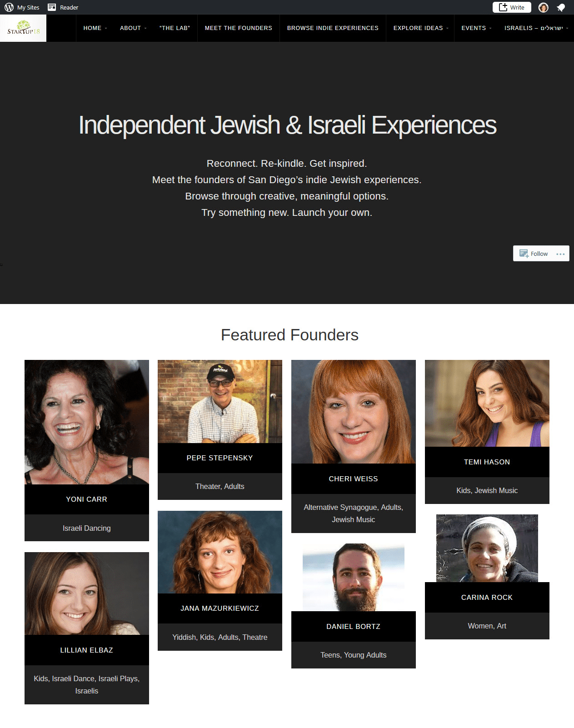Open the three-dots more actions menu
The image size is (574, 728).
[560, 254]
